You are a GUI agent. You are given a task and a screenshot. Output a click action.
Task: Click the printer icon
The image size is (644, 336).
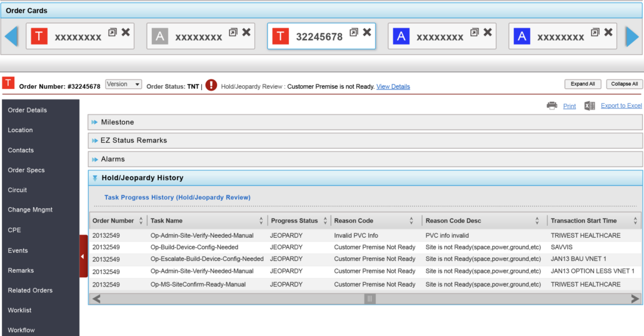(x=551, y=106)
